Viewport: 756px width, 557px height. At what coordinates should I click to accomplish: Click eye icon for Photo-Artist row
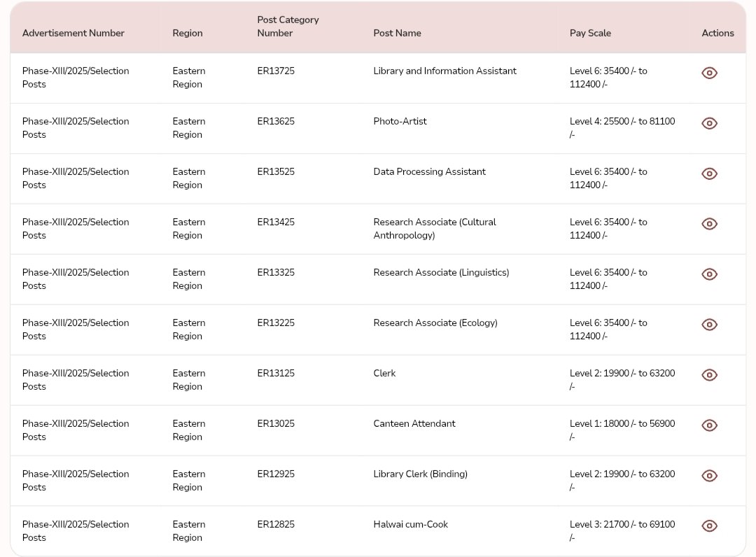point(709,123)
